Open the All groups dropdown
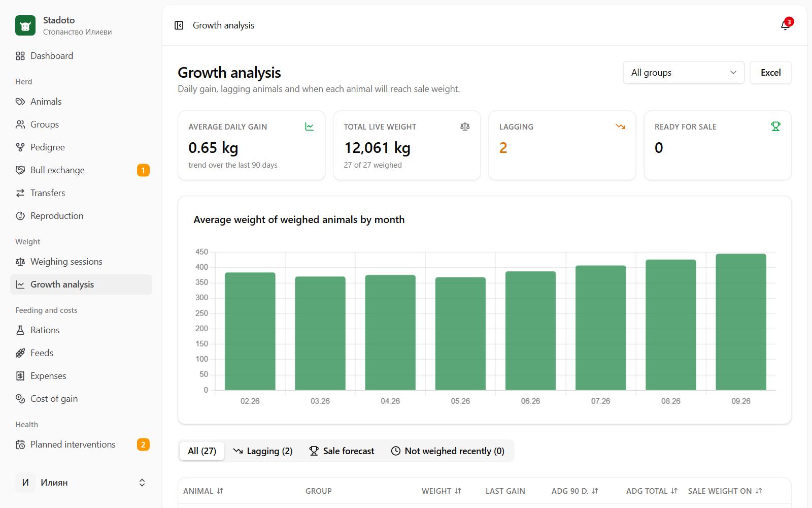Screen dimensions: 812x508 click(684, 73)
